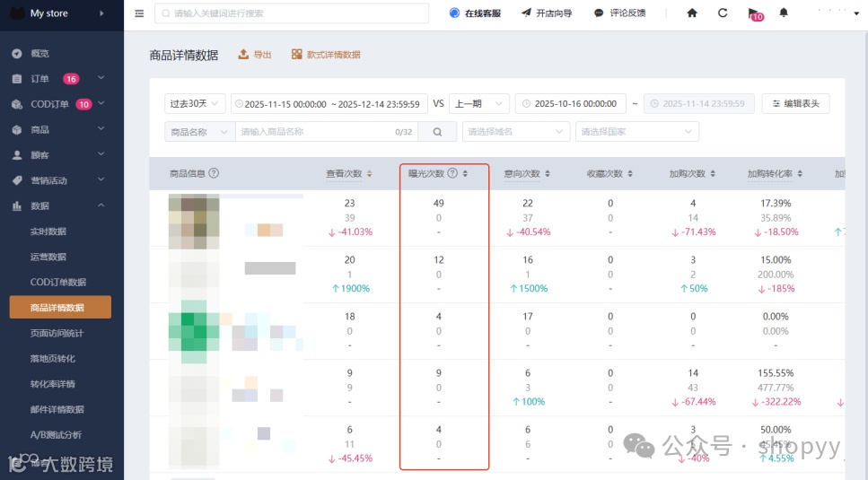The width and height of the screenshot is (868, 480).
Task: Click the 顾客 customer sidebar icon
Action: 17,155
